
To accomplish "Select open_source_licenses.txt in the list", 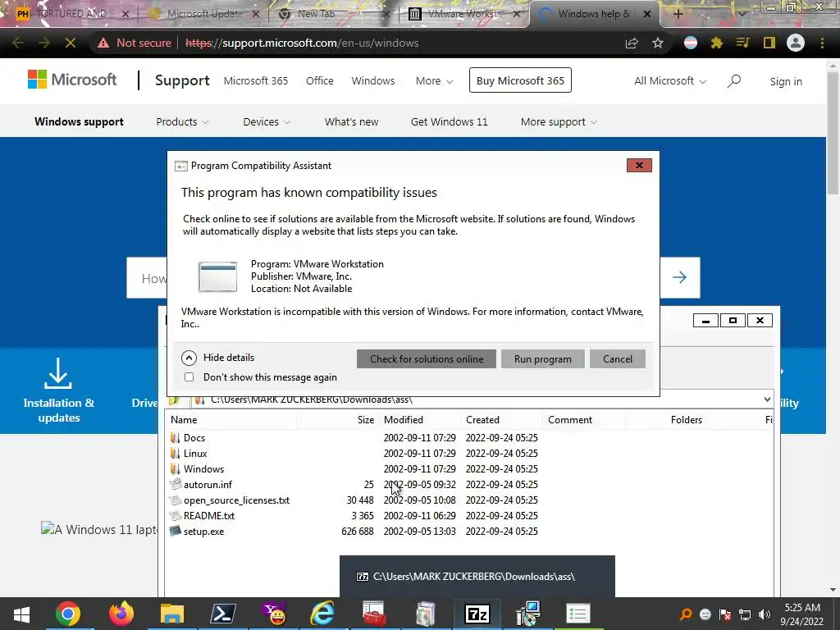I will click(236, 500).
